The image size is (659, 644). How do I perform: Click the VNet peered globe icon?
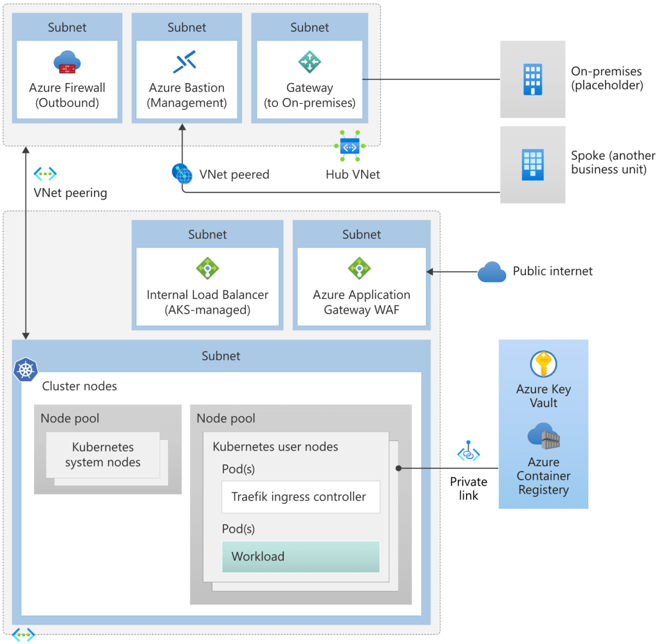tap(182, 173)
